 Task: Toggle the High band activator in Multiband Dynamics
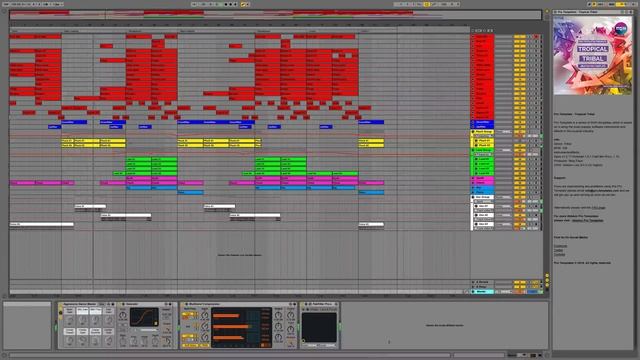click(x=188, y=313)
